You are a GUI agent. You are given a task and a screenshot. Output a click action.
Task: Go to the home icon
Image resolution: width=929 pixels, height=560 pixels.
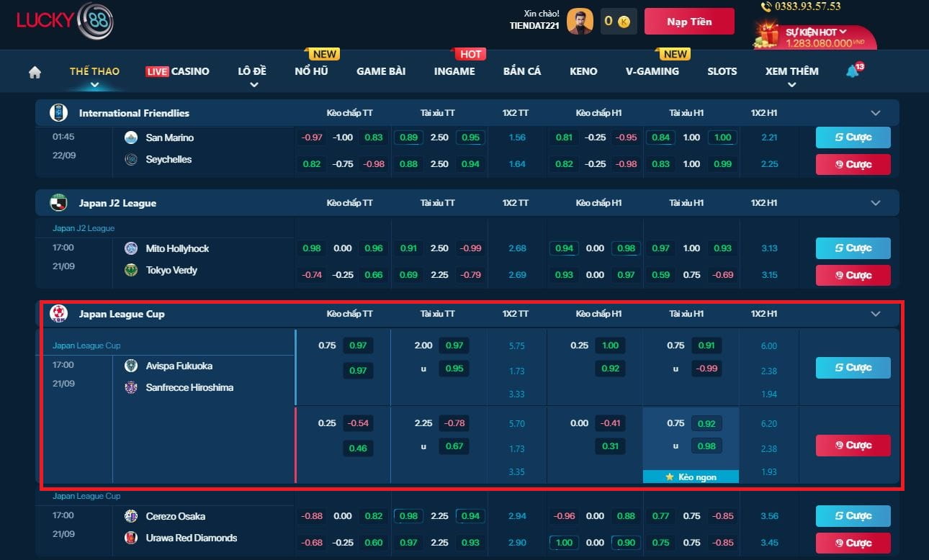point(35,72)
